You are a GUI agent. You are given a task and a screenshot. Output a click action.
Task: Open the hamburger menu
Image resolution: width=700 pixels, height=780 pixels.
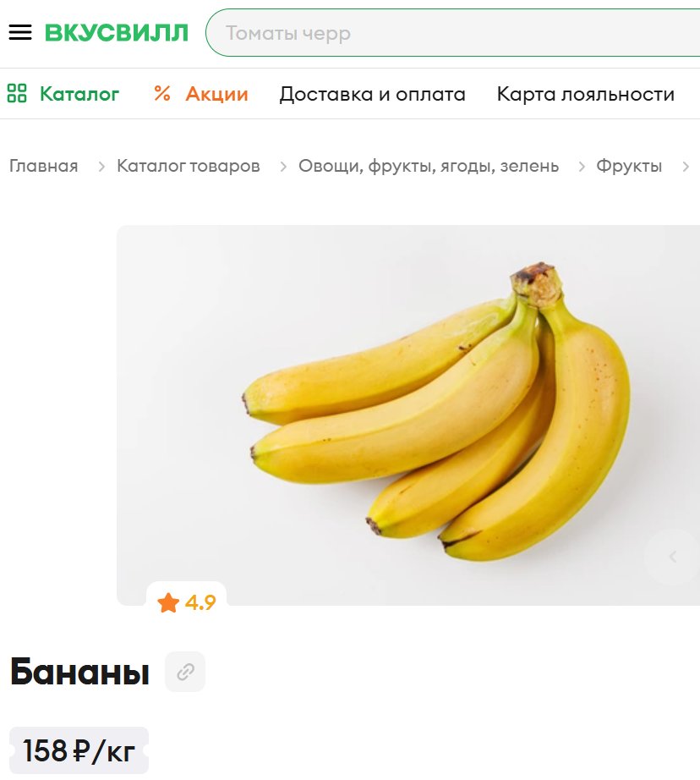[x=20, y=33]
